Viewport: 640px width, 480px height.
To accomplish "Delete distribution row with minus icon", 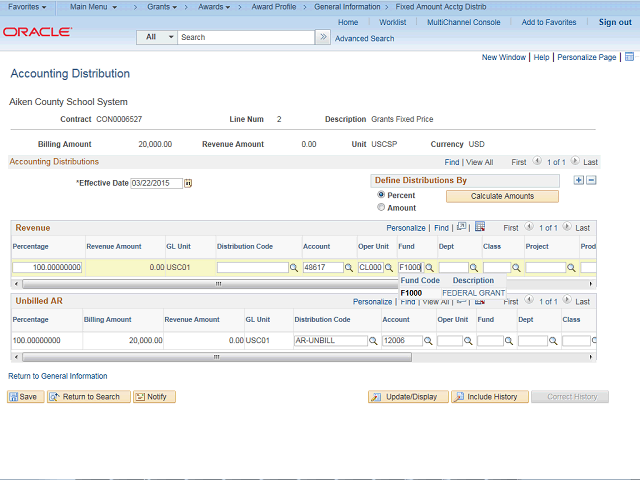I will (x=591, y=180).
